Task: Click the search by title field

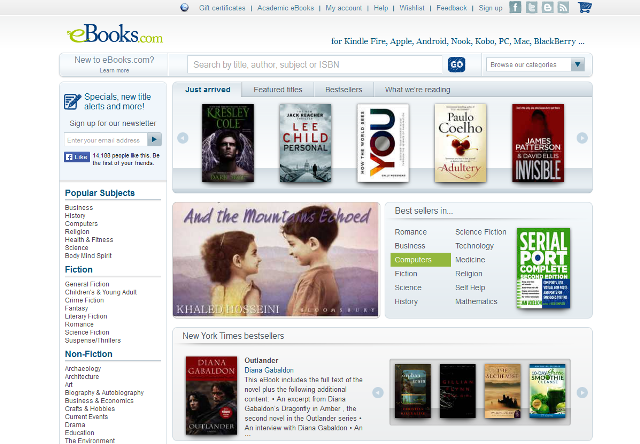Action: pyautogui.click(x=315, y=64)
